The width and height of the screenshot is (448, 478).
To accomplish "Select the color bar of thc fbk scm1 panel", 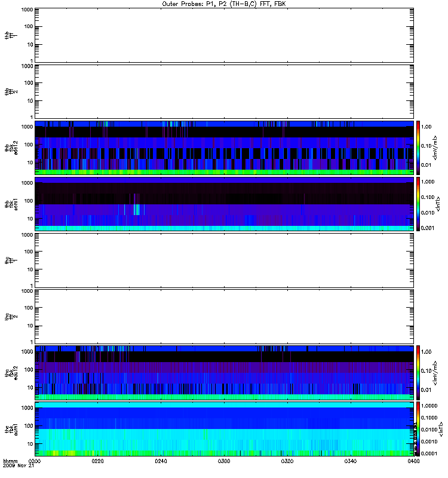I will click(418, 429).
